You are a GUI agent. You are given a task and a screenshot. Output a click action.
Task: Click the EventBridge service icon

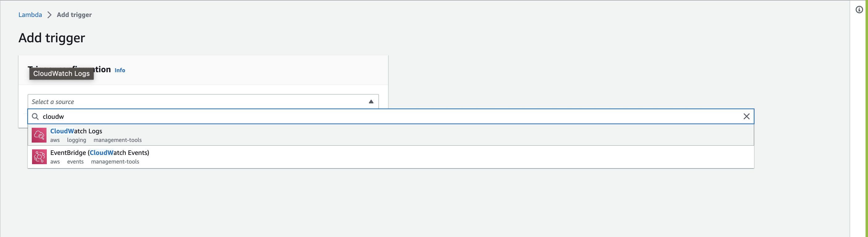(x=39, y=157)
